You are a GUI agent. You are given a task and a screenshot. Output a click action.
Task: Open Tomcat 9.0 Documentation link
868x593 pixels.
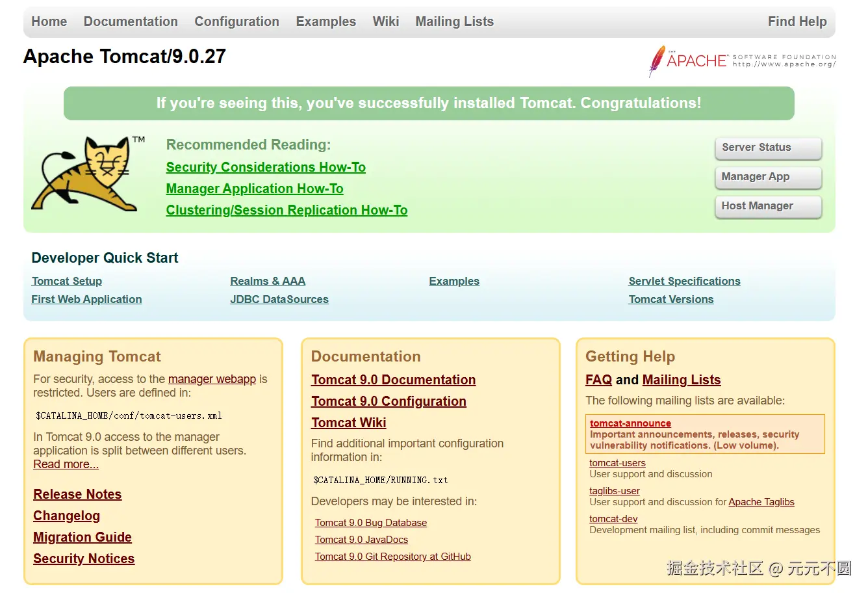point(394,380)
